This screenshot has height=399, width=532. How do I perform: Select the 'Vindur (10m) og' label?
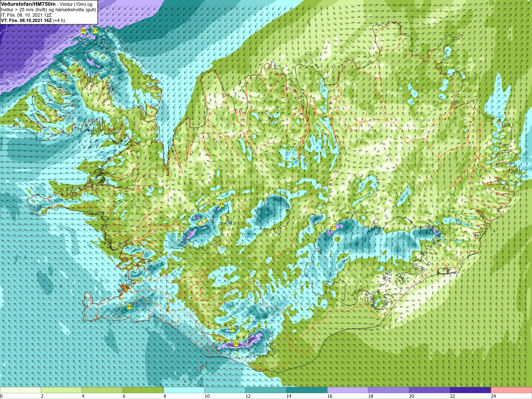tap(76, 4)
